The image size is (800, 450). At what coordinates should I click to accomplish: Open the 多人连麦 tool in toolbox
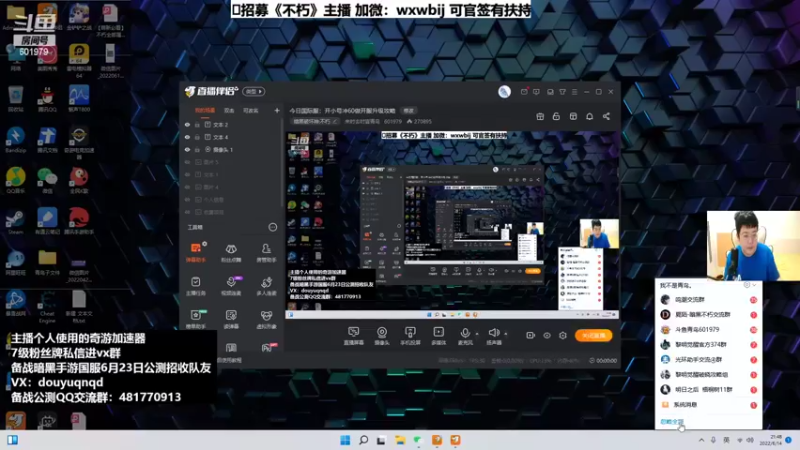coord(266,286)
